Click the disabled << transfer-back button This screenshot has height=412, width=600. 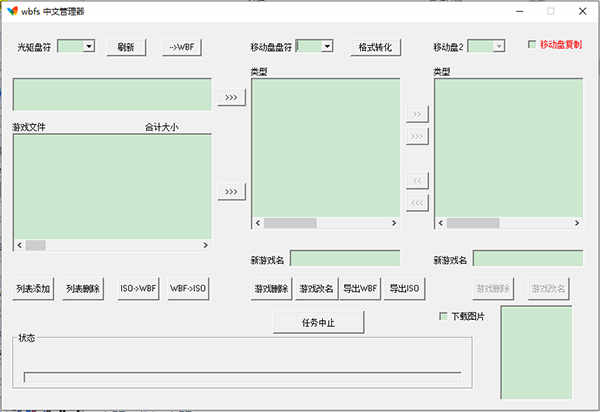tap(417, 180)
